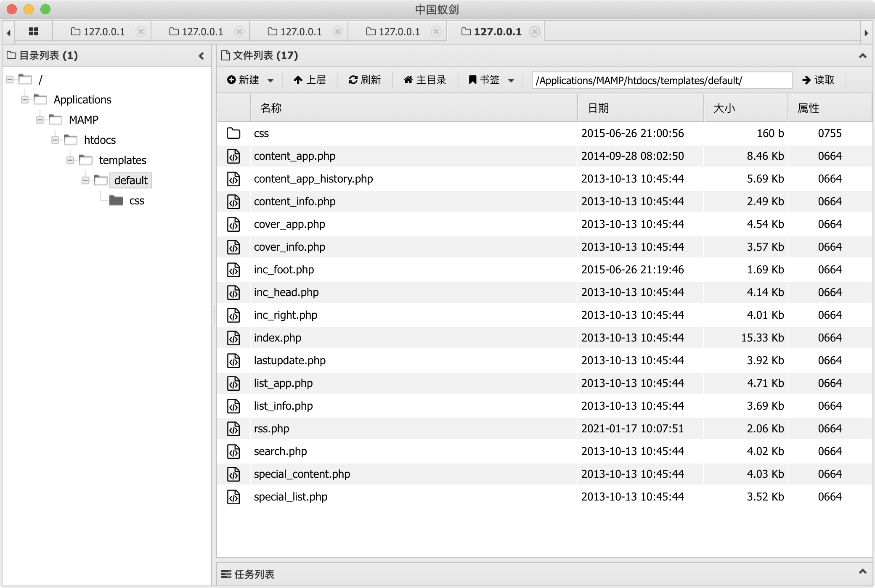Click the path input field
The height and width of the screenshot is (588, 875).
(x=661, y=80)
